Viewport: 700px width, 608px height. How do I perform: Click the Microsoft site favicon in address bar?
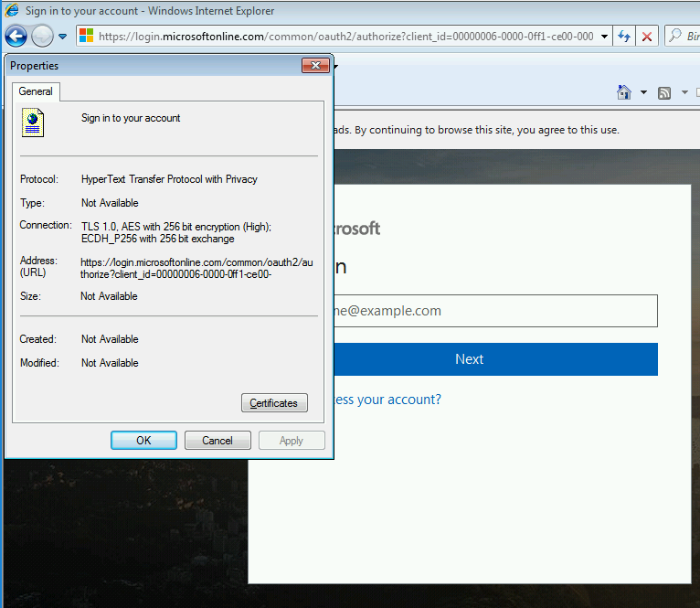[x=86, y=37]
